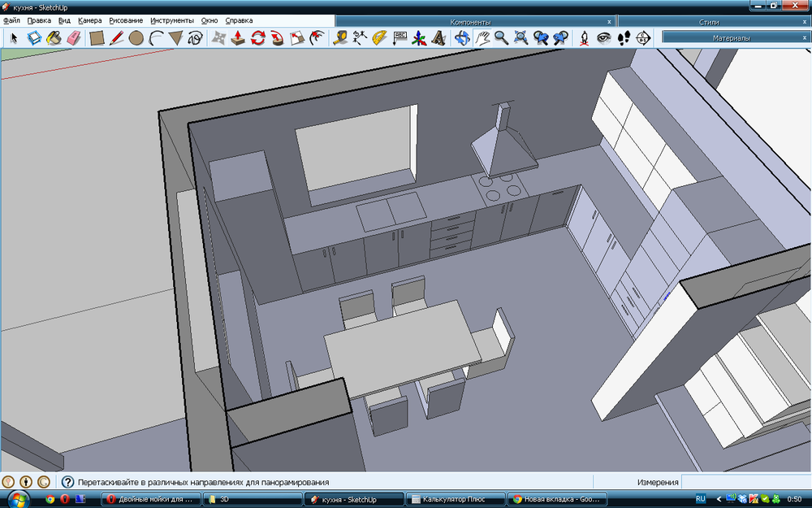Click the credits person status icon
The height and width of the screenshot is (508, 812).
click(x=26, y=482)
